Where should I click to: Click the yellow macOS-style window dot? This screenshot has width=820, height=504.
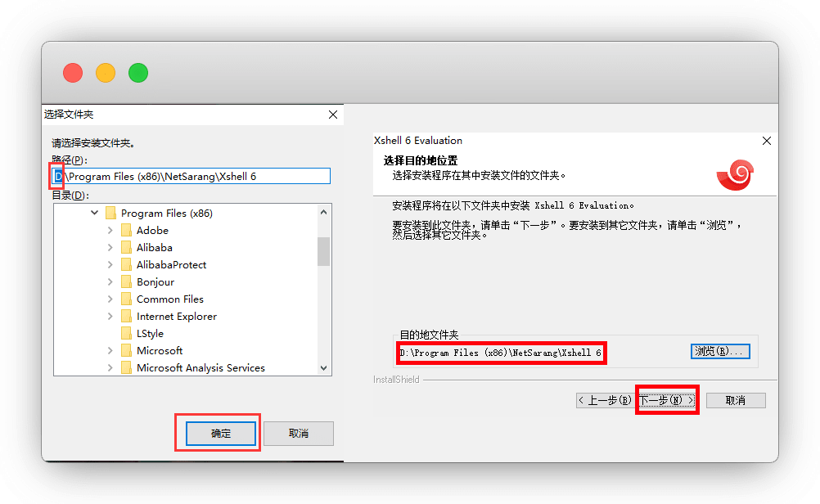point(106,73)
